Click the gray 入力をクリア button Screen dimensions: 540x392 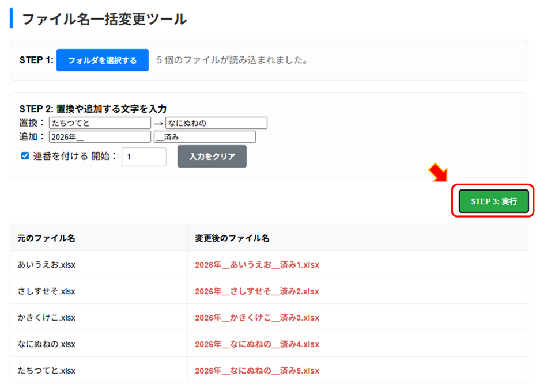pos(212,157)
